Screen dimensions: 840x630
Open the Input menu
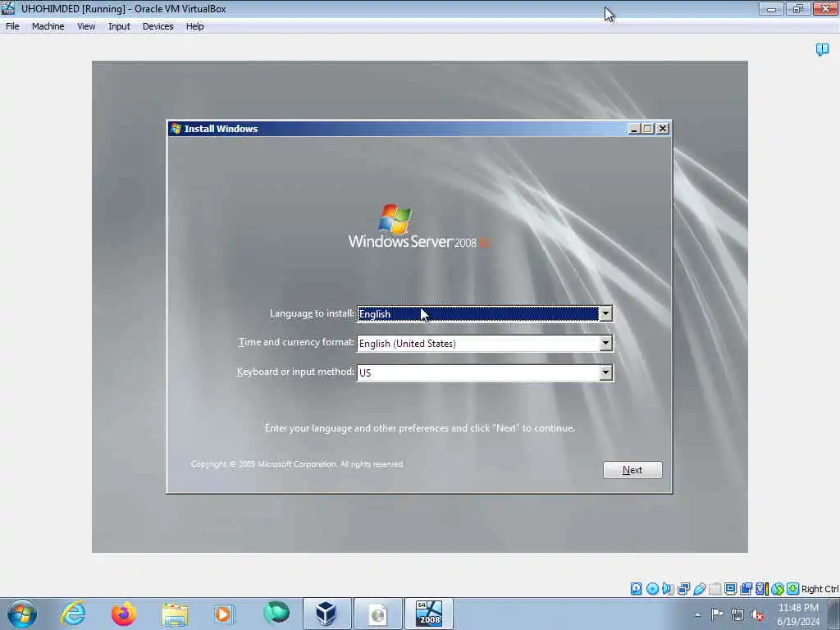[x=119, y=26]
